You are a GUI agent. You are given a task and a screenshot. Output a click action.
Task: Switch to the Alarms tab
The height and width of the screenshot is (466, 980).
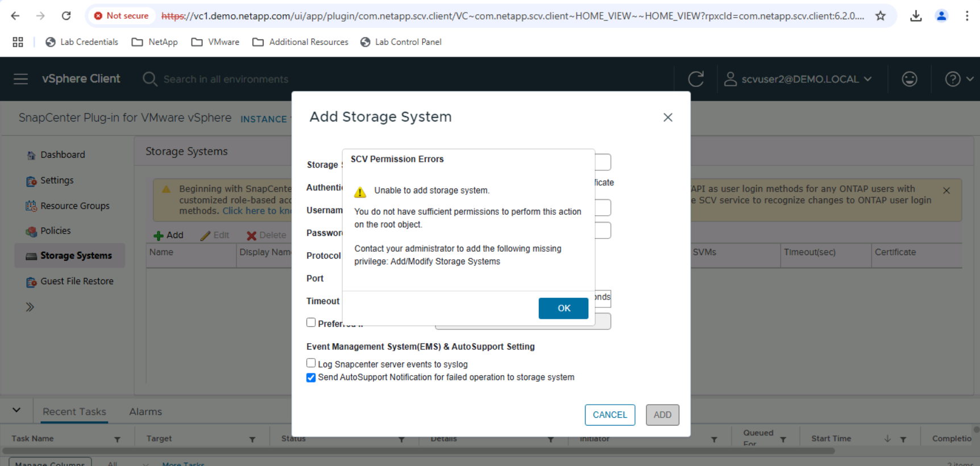(146, 411)
